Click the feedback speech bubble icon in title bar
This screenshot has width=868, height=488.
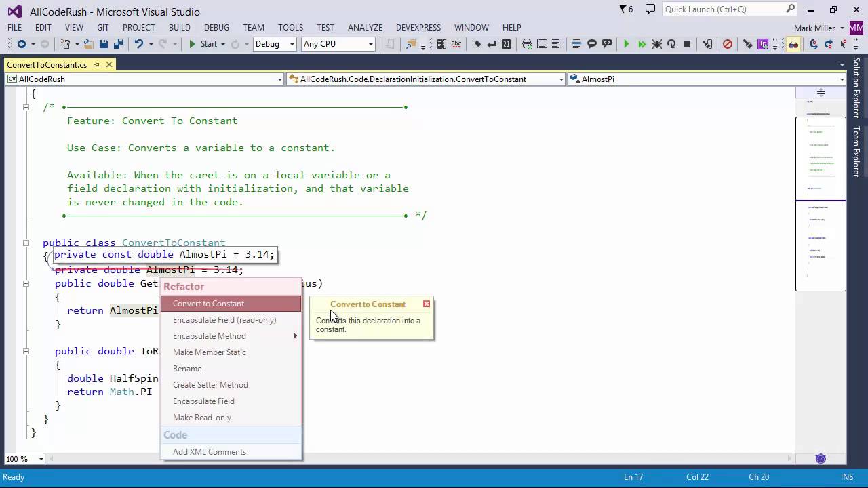click(x=650, y=9)
